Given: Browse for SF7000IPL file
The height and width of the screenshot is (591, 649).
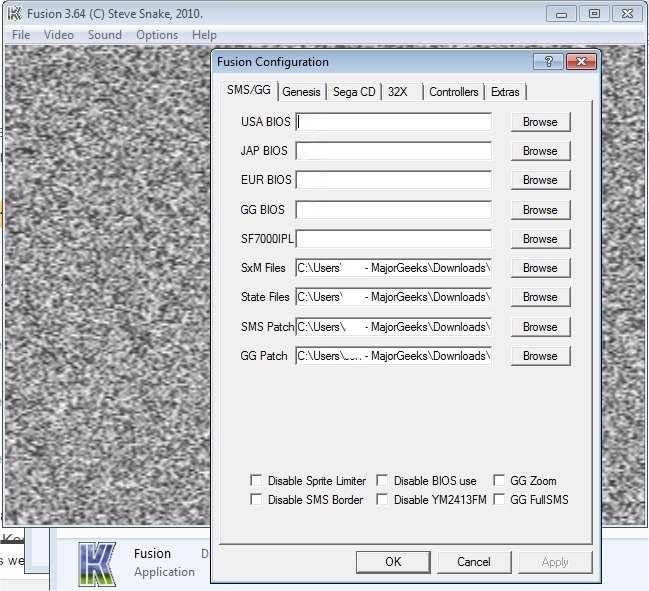Looking at the screenshot, I should pyautogui.click(x=540, y=239).
